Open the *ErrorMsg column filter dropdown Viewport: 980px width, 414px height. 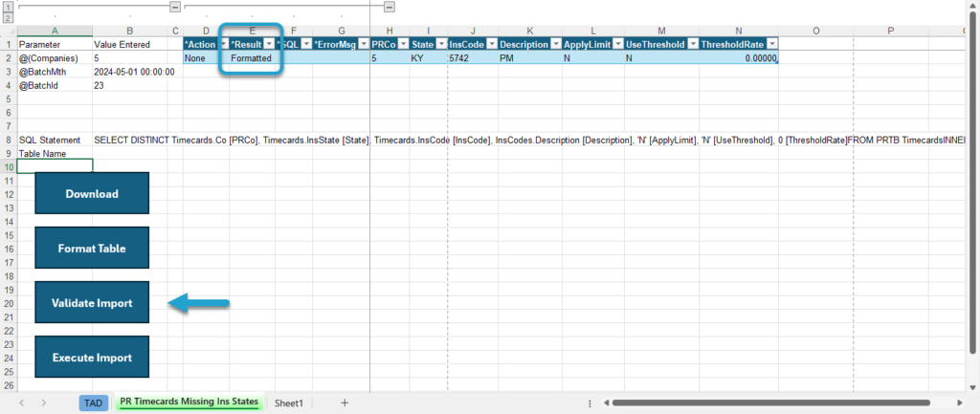[x=363, y=44]
